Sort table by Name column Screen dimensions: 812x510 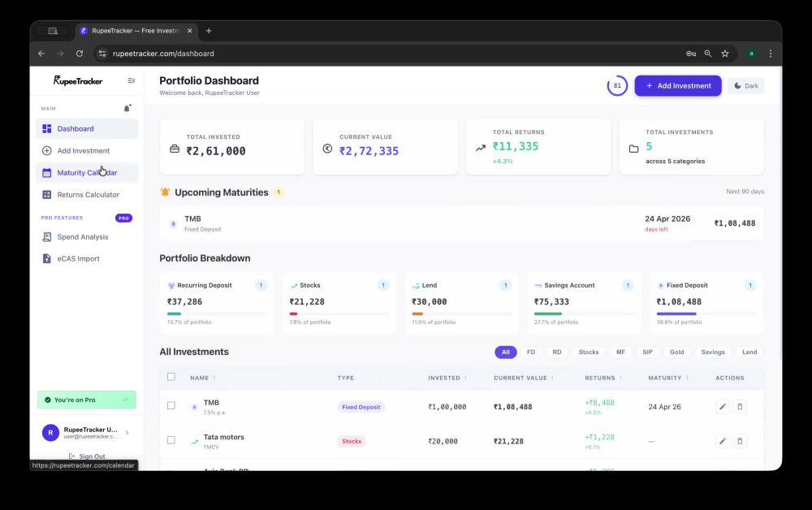click(x=202, y=378)
